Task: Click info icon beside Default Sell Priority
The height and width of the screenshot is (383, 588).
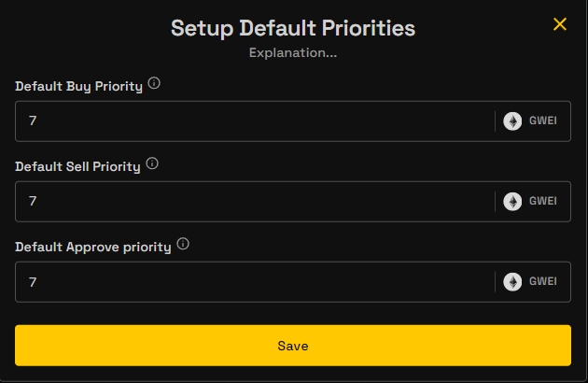Action: [152, 163]
